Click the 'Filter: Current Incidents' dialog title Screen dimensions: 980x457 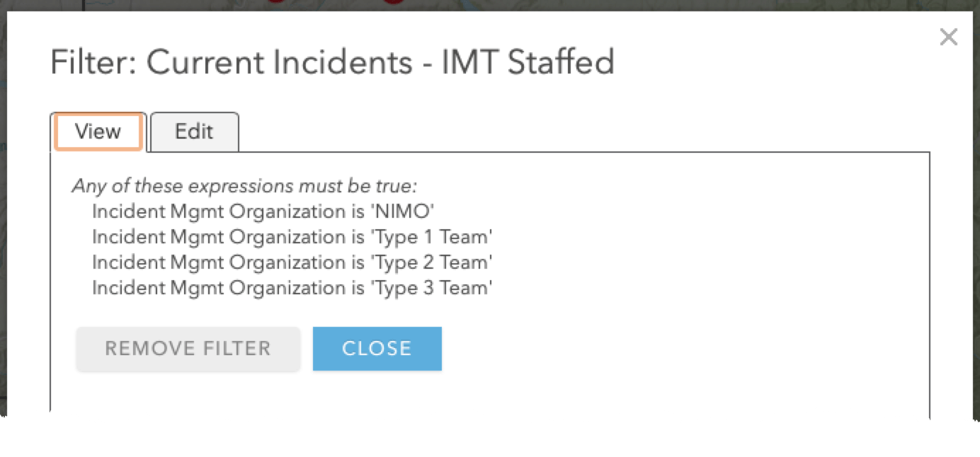[231, 63]
